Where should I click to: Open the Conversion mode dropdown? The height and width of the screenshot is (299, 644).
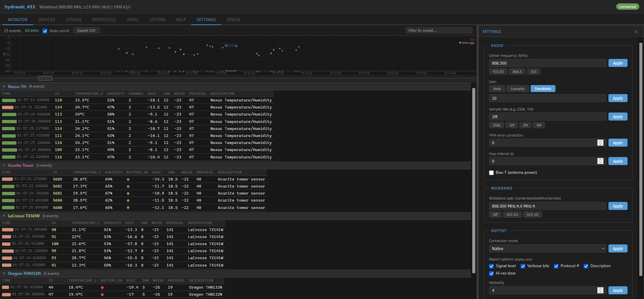(547, 249)
